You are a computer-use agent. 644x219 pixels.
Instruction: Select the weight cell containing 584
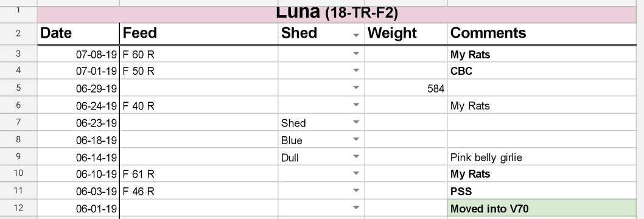point(406,88)
